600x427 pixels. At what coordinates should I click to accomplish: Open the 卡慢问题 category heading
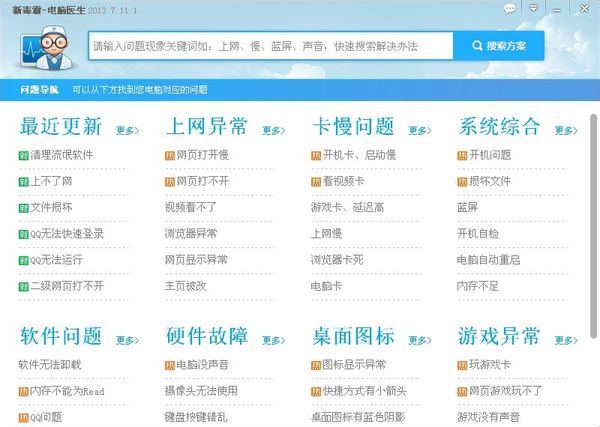tap(353, 127)
